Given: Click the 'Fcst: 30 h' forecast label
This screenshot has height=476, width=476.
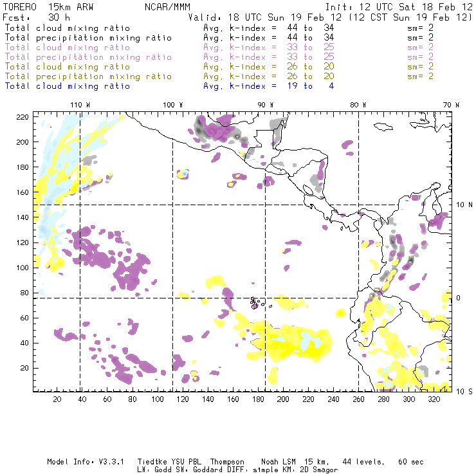Looking at the screenshot, I should pos(37,17).
